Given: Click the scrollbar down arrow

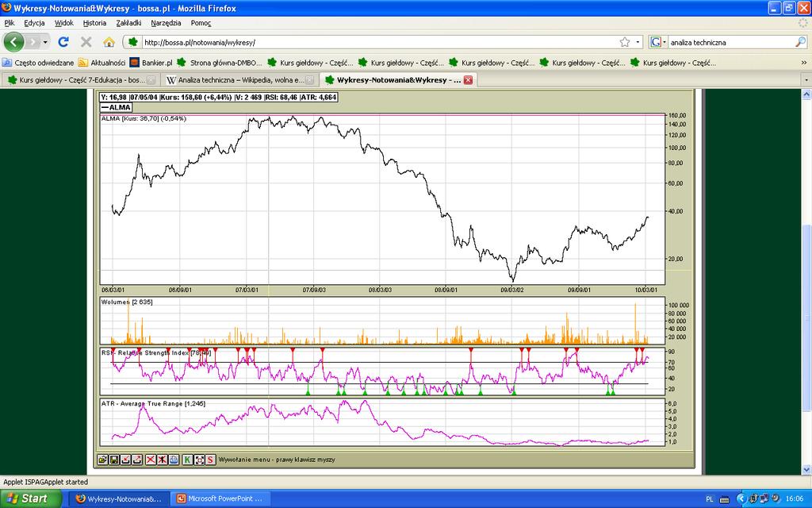Looking at the screenshot, I should (x=806, y=470).
